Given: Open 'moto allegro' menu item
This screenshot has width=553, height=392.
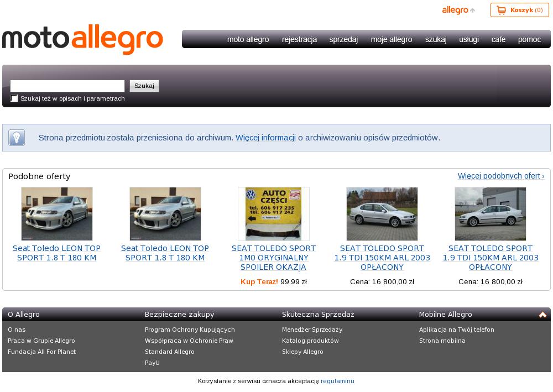Looking at the screenshot, I should click(x=248, y=39).
